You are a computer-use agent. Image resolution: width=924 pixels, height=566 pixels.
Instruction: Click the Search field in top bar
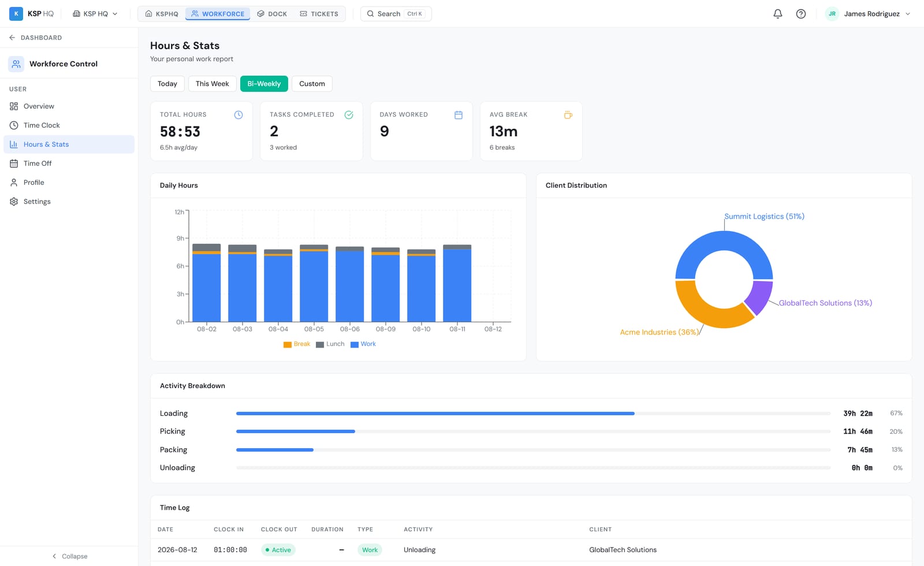[396, 14]
